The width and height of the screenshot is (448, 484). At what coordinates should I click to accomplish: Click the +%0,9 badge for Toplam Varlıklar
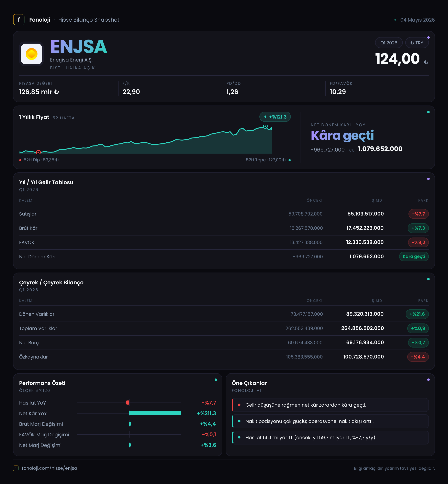[x=418, y=328]
